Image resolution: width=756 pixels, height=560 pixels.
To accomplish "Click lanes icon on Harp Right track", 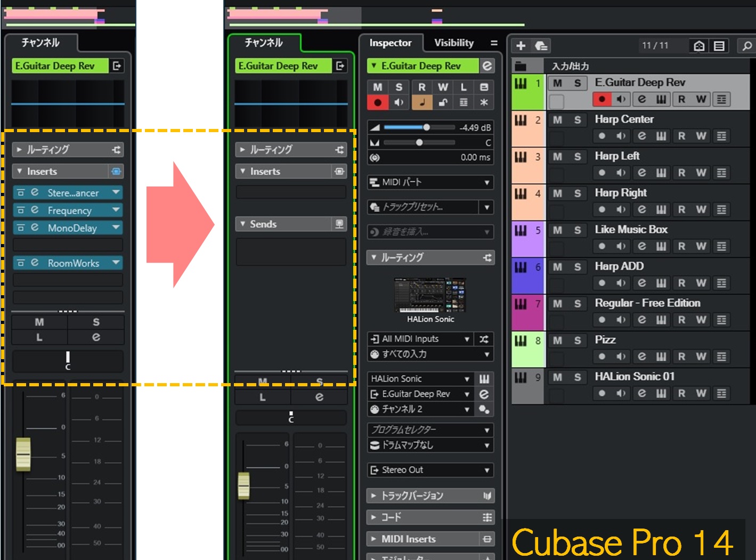I will [721, 209].
